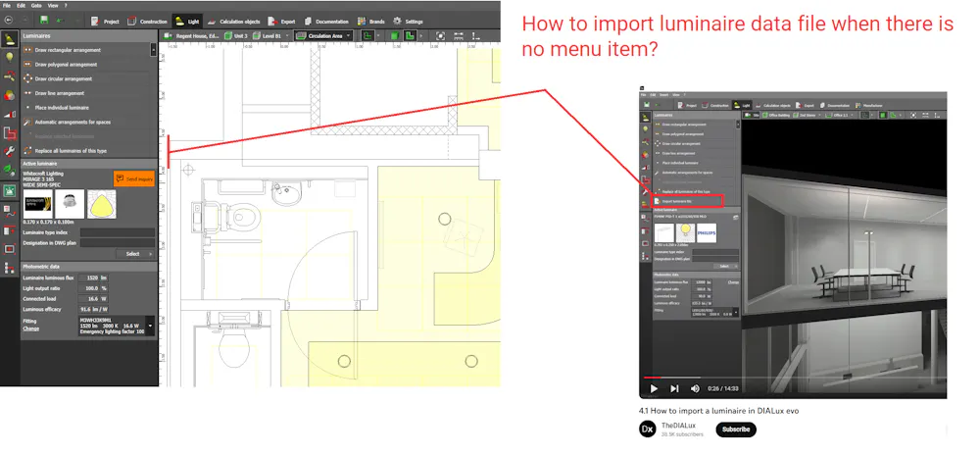Screen dimensions: 980x455
Task: Switch to Construction mode
Action: [148, 22]
